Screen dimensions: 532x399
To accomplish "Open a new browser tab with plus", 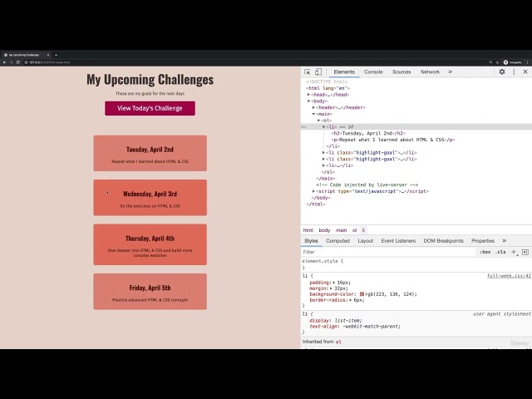I will pos(56,55).
